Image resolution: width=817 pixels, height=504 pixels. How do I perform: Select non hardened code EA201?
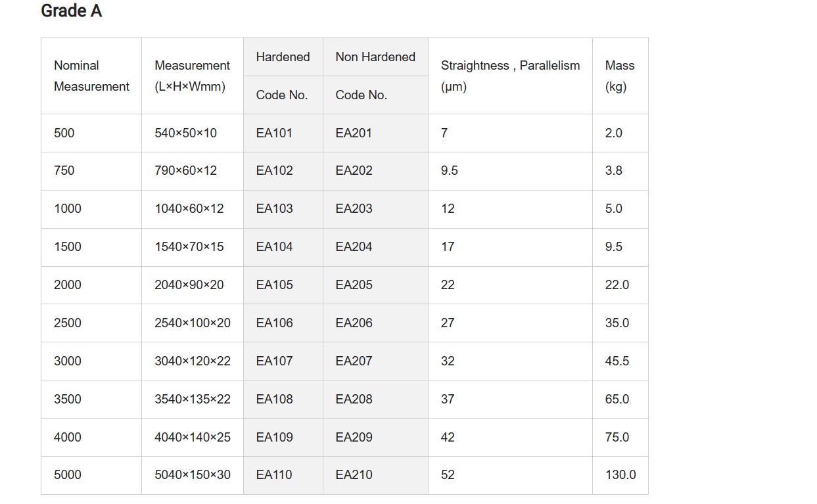click(x=354, y=133)
